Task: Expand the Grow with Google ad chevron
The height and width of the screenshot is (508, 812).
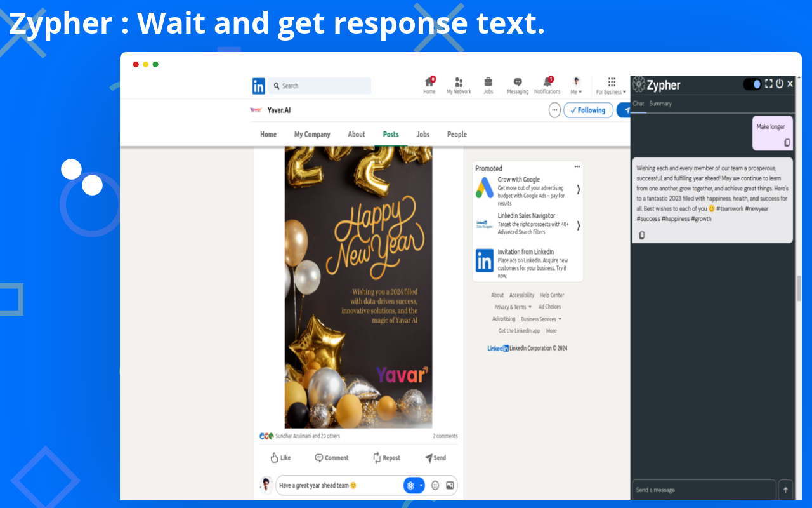Action: (x=578, y=189)
